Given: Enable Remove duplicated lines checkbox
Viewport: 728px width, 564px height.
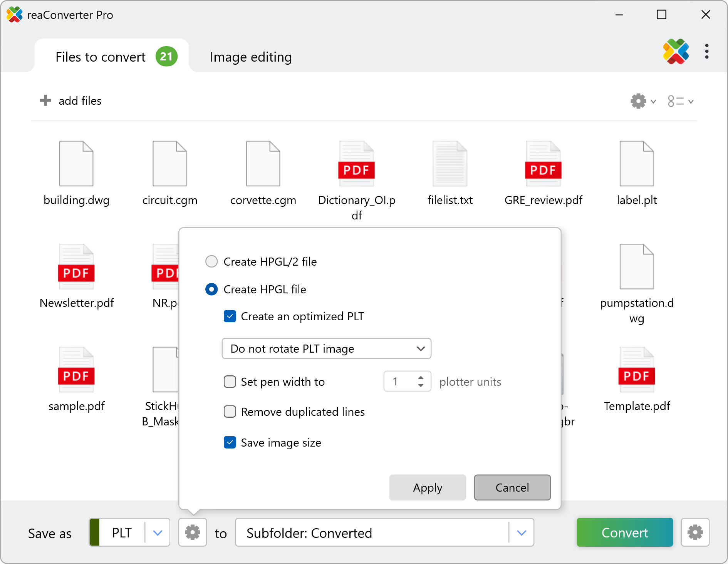Looking at the screenshot, I should coord(230,412).
